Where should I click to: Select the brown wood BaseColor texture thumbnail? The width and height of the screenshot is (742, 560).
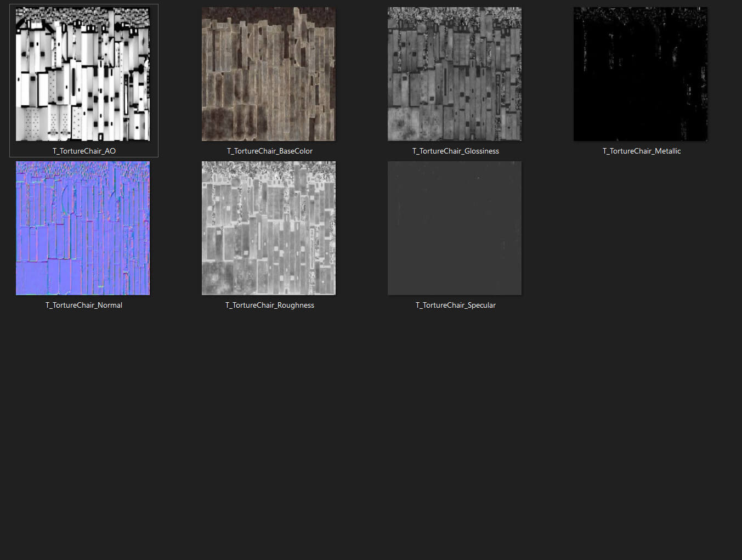[269, 74]
